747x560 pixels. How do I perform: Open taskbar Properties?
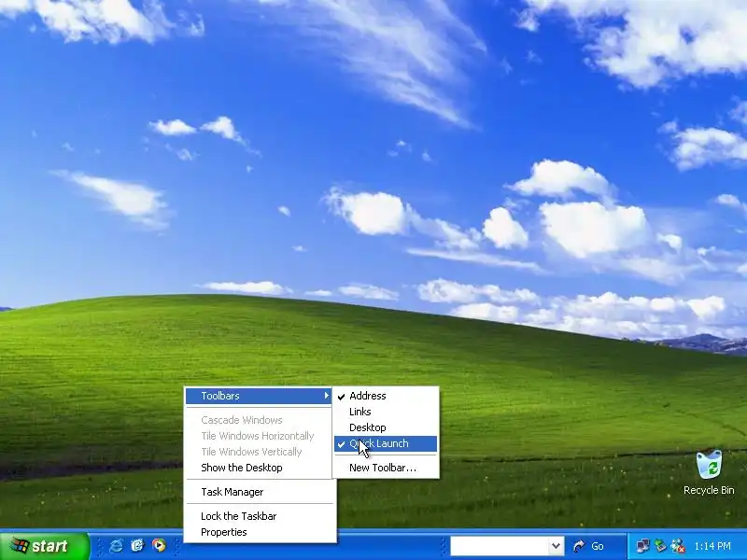click(x=259, y=532)
